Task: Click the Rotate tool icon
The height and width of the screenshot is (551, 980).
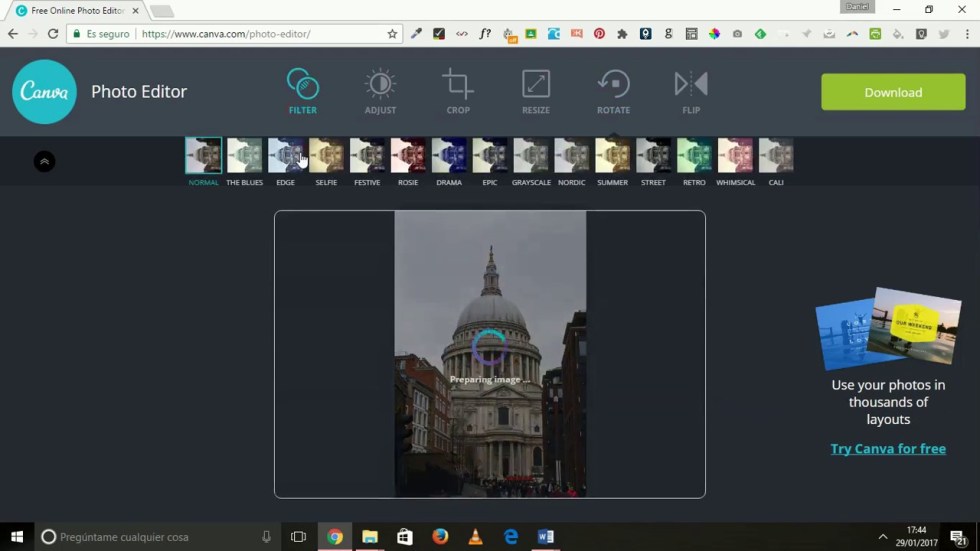Action: coord(613,85)
